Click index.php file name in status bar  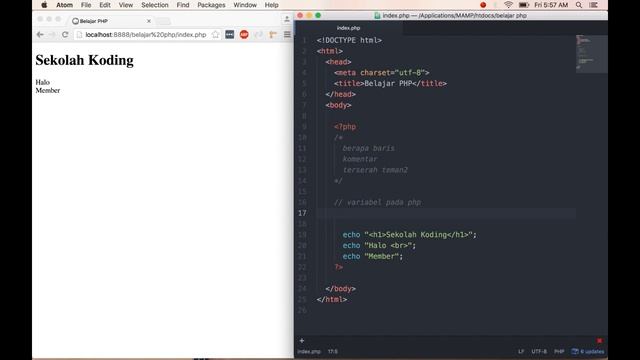[309, 351]
